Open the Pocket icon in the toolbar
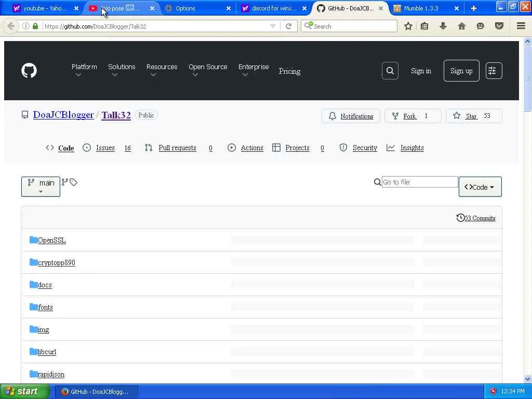The height and width of the screenshot is (399, 532). tap(499, 26)
